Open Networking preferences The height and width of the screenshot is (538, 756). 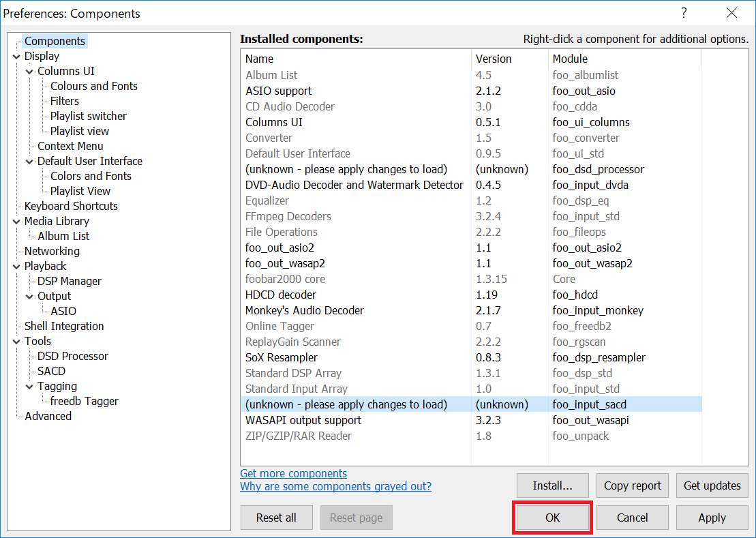tap(52, 251)
